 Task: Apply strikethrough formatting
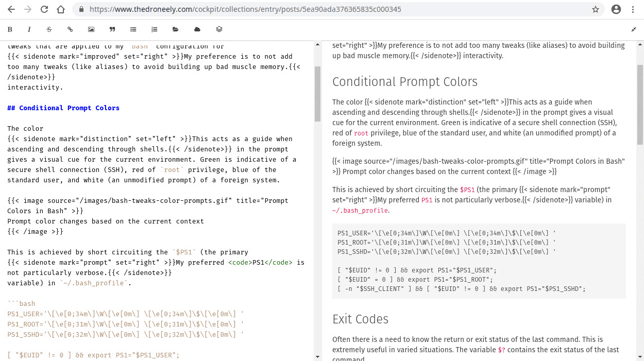[x=49, y=29]
